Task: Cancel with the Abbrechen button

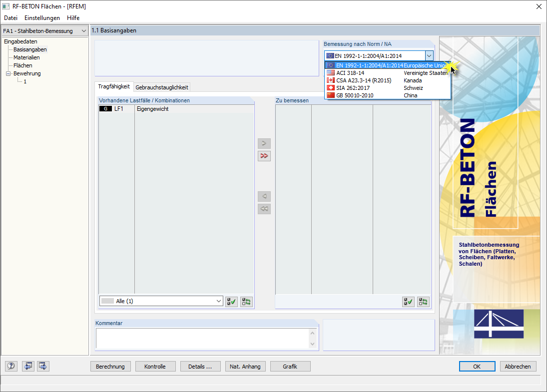Action: 518,367
